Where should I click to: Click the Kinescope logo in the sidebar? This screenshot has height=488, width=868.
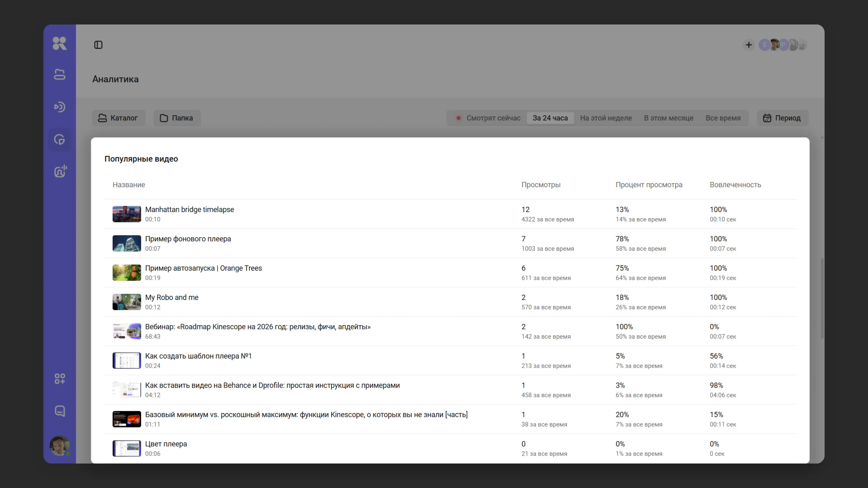pos(60,43)
